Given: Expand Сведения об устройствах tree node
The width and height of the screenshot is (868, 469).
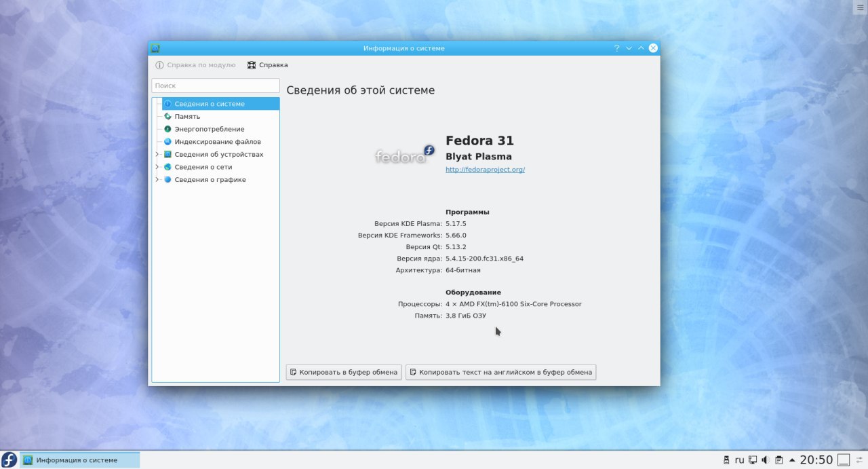Looking at the screenshot, I should [x=157, y=154].
